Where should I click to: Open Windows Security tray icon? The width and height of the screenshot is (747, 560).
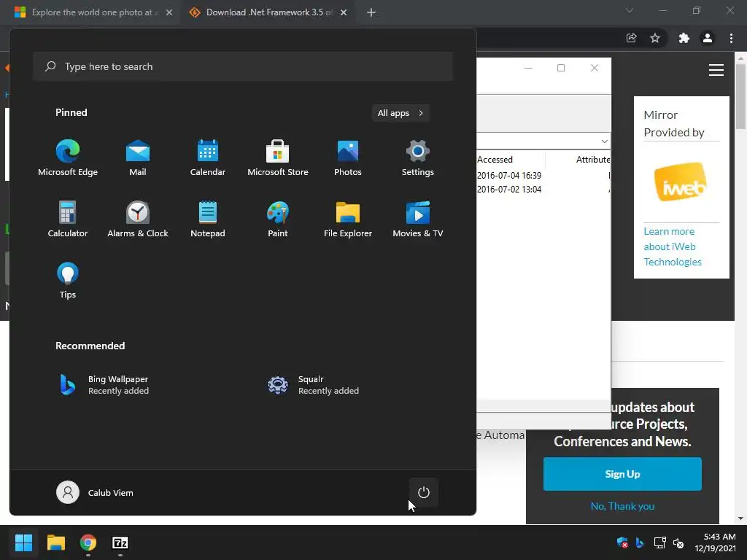tap(622, 542)
